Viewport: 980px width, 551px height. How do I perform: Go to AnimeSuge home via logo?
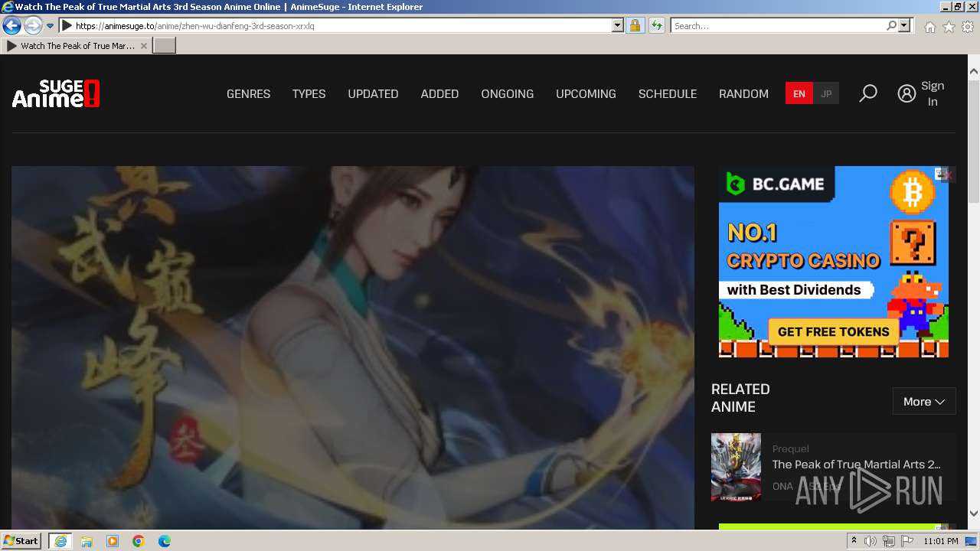[56, 93]
